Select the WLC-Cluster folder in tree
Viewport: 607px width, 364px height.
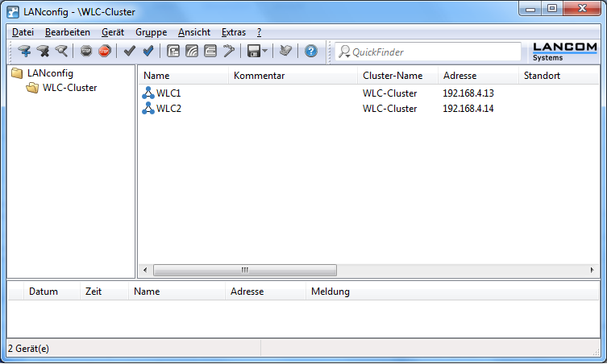69,88
